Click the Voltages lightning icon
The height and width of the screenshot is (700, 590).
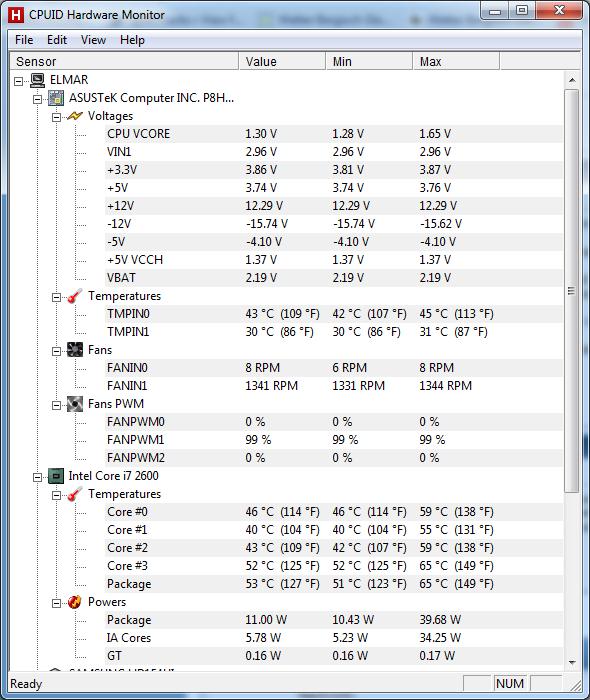[x=75, y=116]
